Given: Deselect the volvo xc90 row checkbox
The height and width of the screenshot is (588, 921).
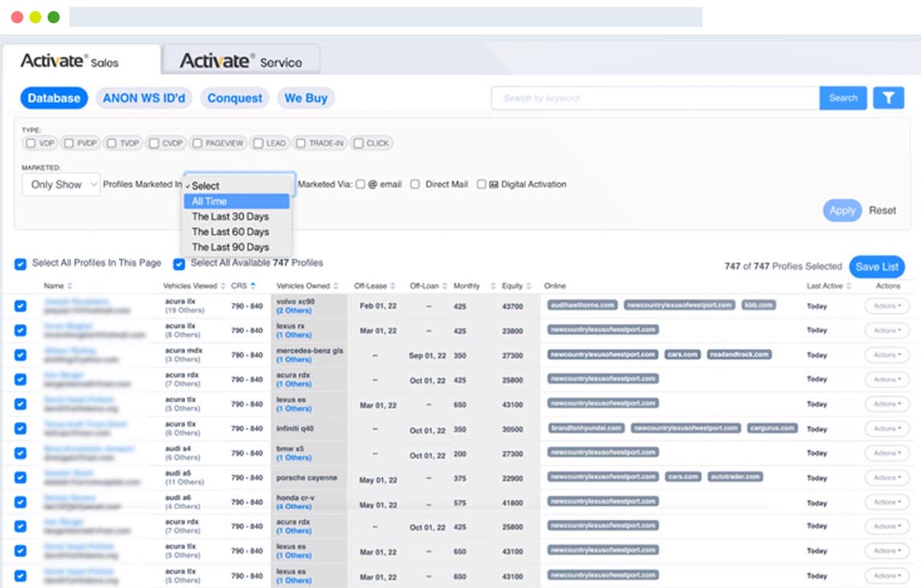Looking at the screenshot, I should click(x=20, y=307).
